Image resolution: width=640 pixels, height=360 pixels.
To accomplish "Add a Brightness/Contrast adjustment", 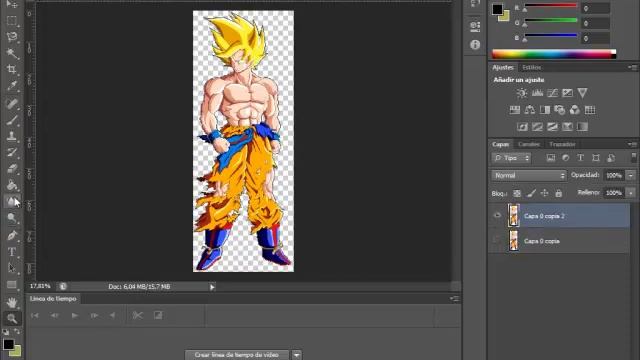I will tap(522, 93).
